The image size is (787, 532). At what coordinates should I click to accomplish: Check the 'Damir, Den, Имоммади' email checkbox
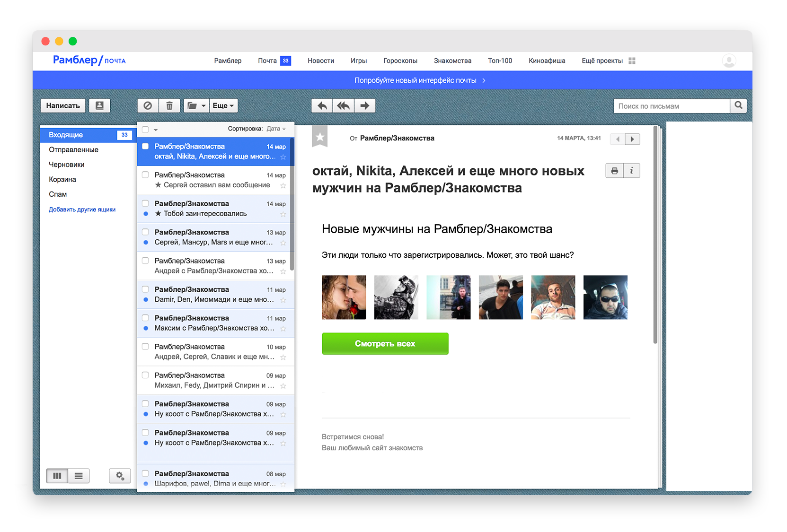pyautogui.click(x=145, y=289)
